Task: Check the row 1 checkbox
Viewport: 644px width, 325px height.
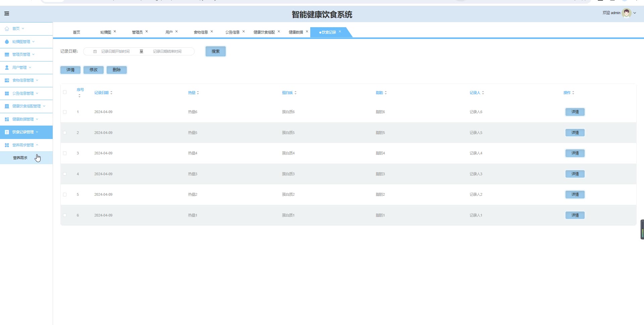Action: coord(65,112)
